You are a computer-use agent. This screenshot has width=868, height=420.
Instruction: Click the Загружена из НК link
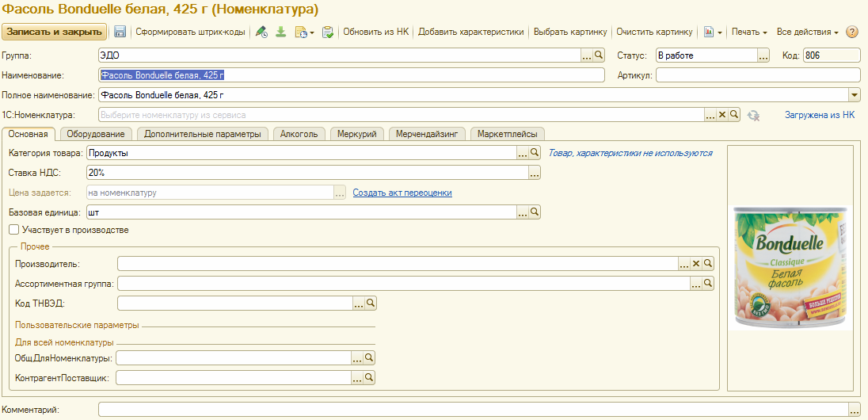click(820, 115)
